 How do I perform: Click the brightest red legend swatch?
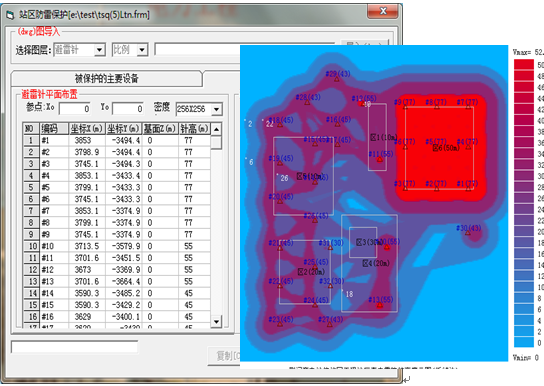click(524, 65)
